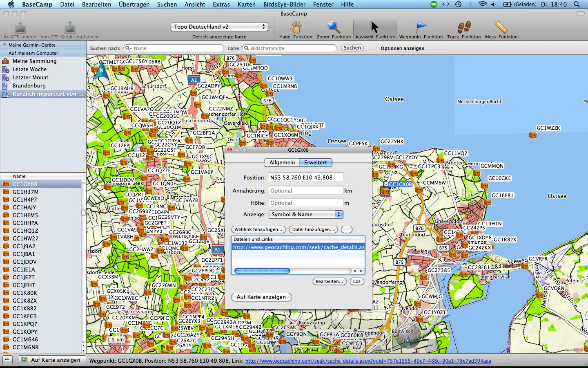Open the BirdsEye-Bilder menu
The image size is (588, 368).
[285, 4]
